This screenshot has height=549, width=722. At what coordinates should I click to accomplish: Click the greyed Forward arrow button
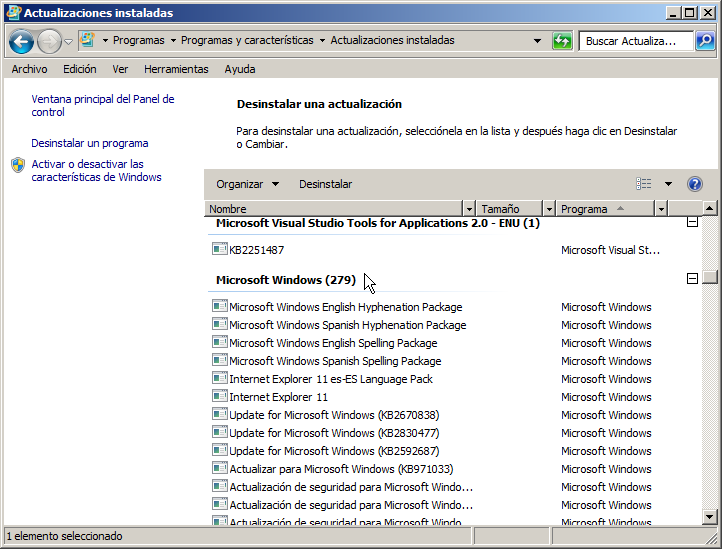(x=49, y=41)
